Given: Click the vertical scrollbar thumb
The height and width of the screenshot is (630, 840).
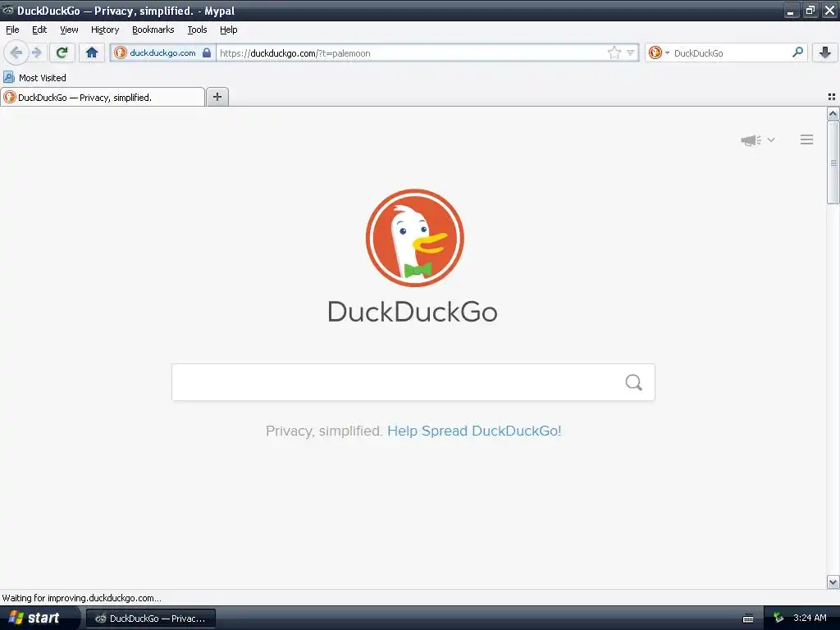Looking at the screenshot, I should tap(833, 162).
